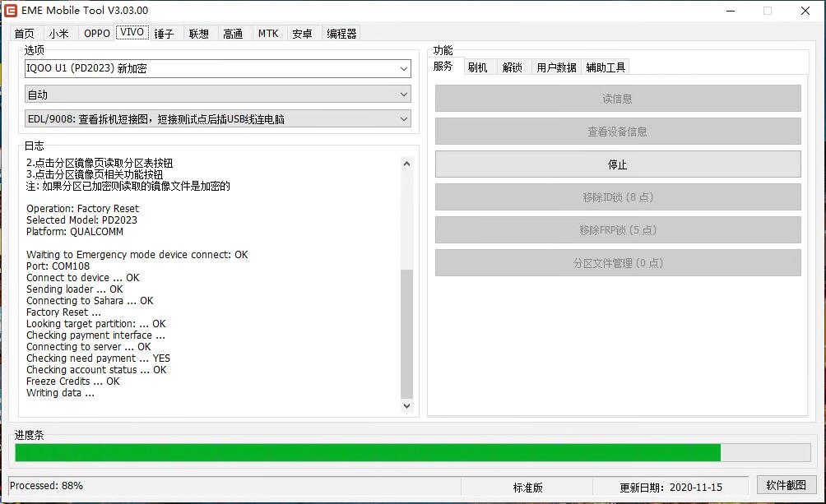
Task: Click the 'Connecting to Sahara ... OK' log line
Action: click(x=90, y=301)
